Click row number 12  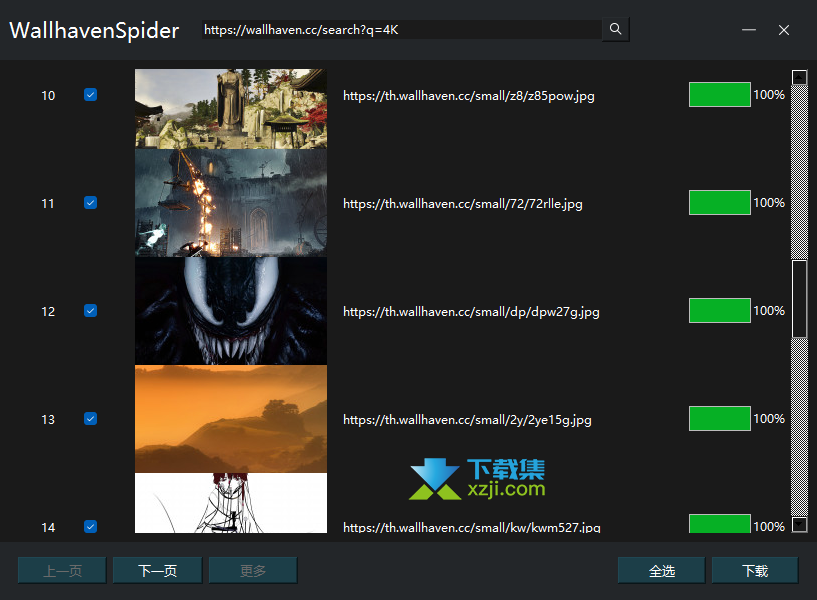coord(48,312)
